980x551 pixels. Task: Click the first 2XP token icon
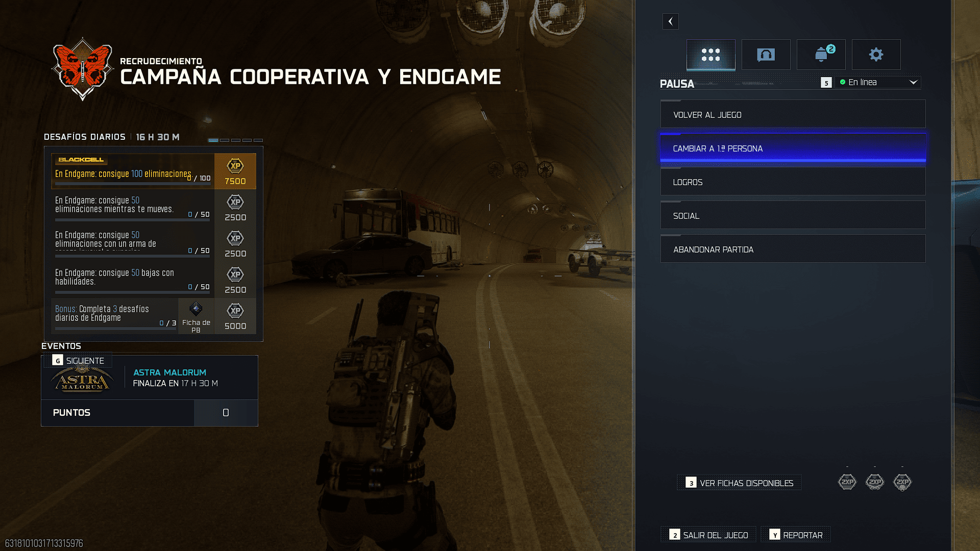[847, 482]
